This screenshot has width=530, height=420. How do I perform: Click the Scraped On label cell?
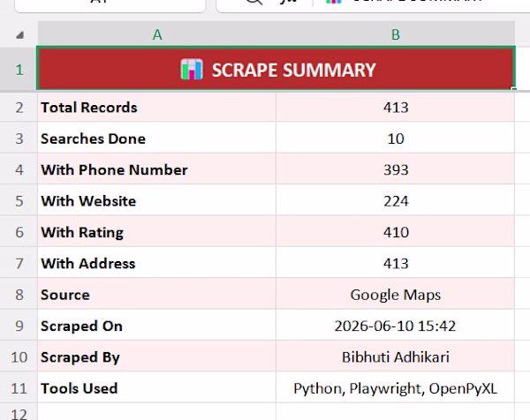click(157, 326)
